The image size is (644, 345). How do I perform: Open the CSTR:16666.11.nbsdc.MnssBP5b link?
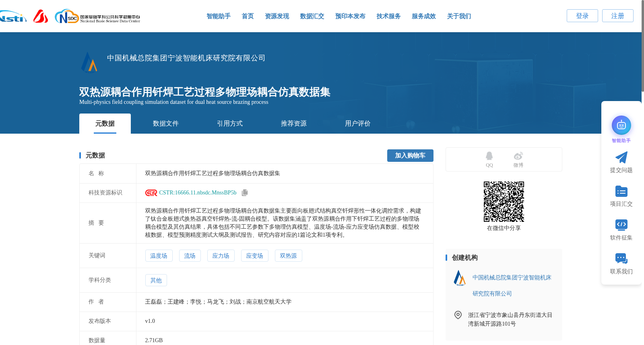click(x=198, y=193)
